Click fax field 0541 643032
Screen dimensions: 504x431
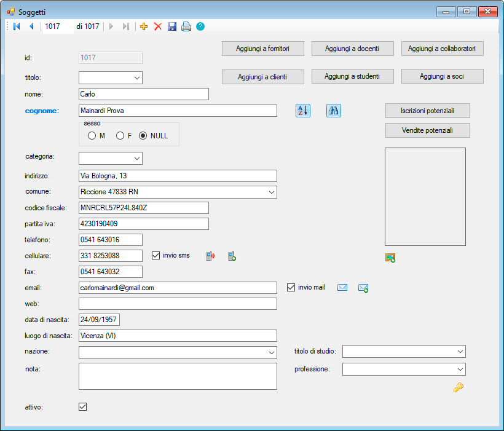tap(111, 272)
